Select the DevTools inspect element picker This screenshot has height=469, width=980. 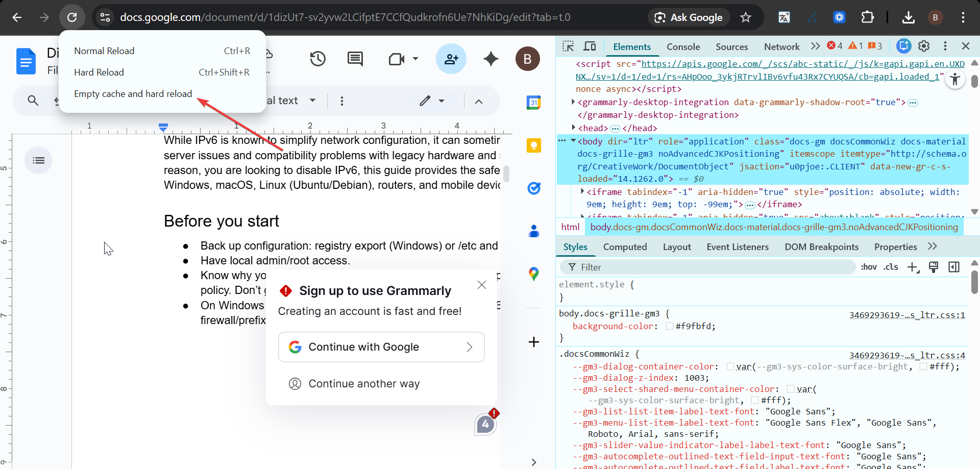(568, 46)
